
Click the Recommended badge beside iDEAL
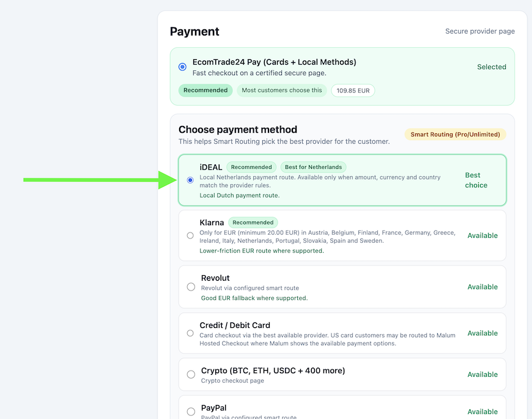coord(251,167)
